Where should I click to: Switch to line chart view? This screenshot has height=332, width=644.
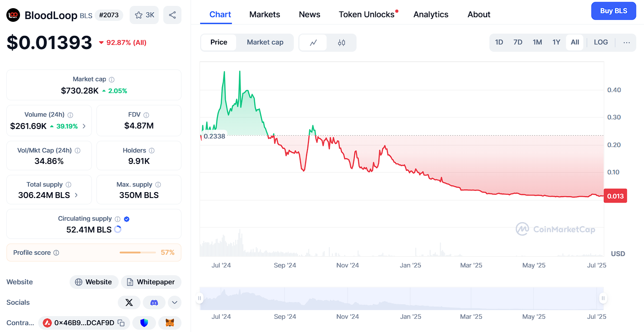[x=313, y=42]
